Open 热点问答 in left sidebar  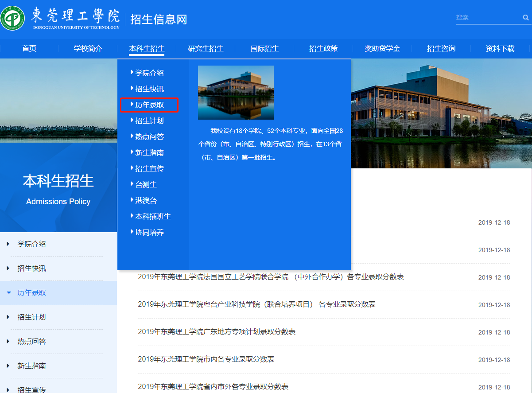point(31,341)
